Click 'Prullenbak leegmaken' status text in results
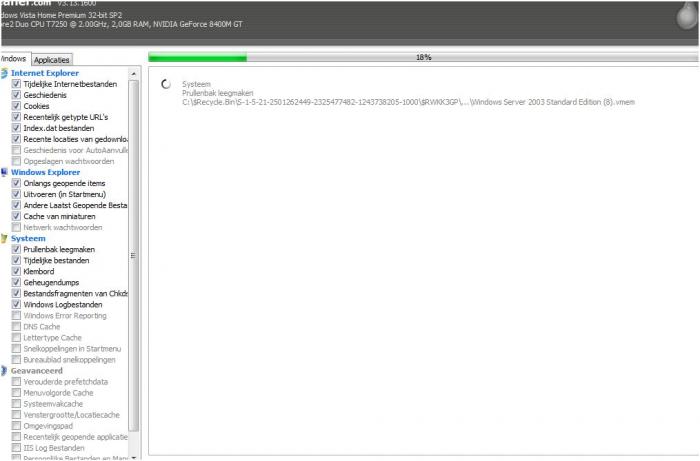The height and width of the screenshot is (461, 700). (x=217, y=93)
